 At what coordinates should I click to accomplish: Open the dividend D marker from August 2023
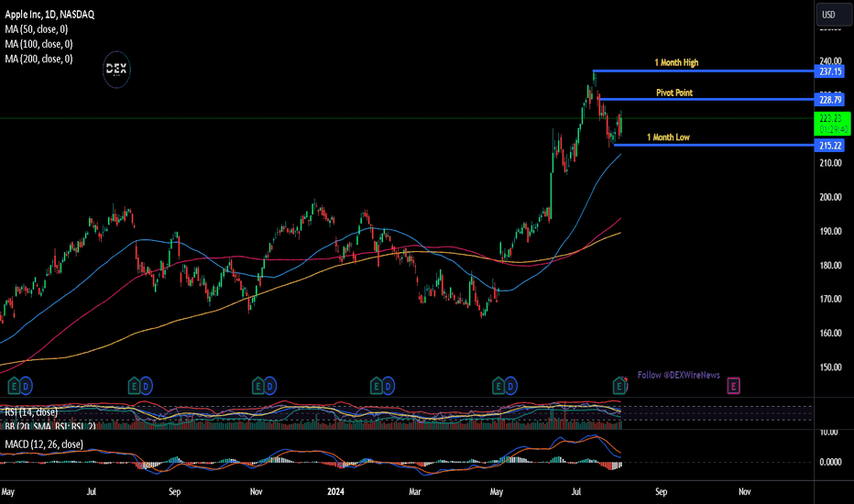point(146,387)
